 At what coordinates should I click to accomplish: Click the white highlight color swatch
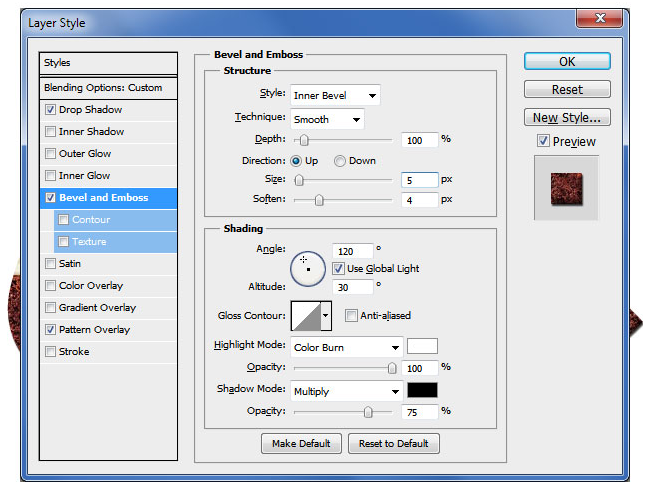tap(422, 347)
